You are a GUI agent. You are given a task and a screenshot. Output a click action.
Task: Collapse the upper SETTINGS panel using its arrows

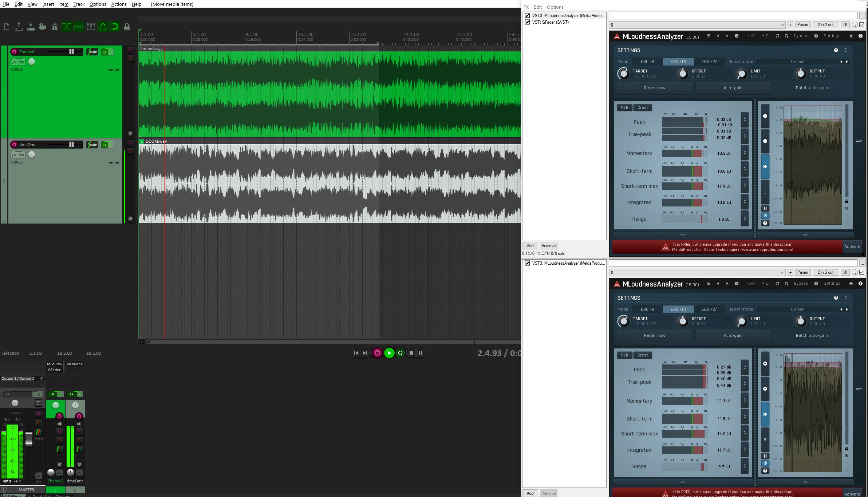[845, 50]
